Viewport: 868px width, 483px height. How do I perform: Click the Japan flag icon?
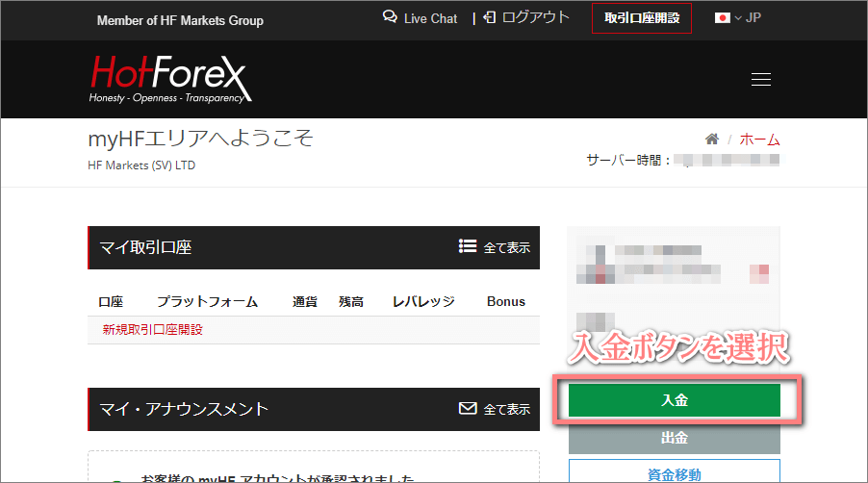(722, 18)
